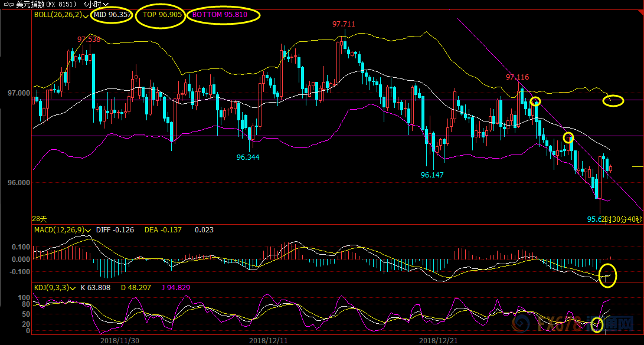Click the 28天 range label
Image resolution: width=644 pixels, height=345 pixels.
(39, 218)
